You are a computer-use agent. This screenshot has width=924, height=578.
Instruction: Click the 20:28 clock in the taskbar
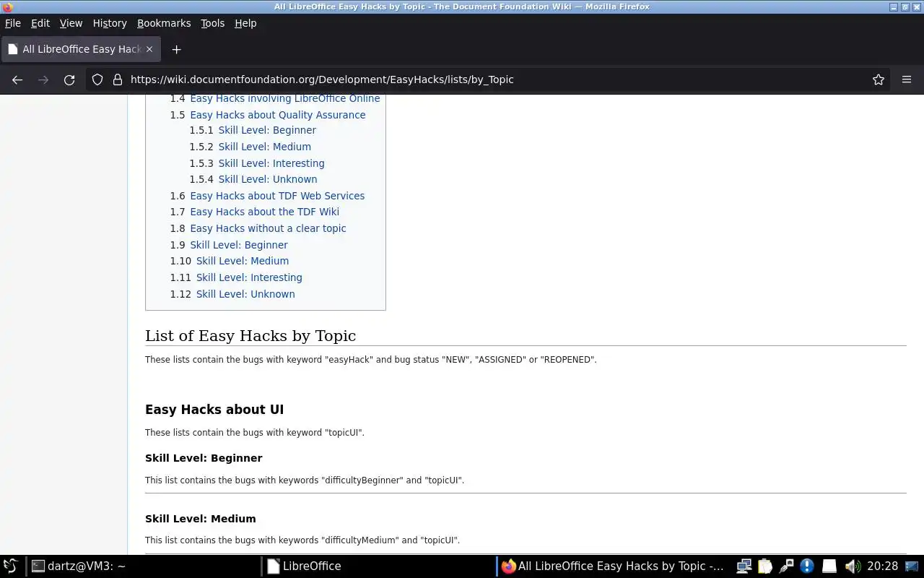point(882,566)
